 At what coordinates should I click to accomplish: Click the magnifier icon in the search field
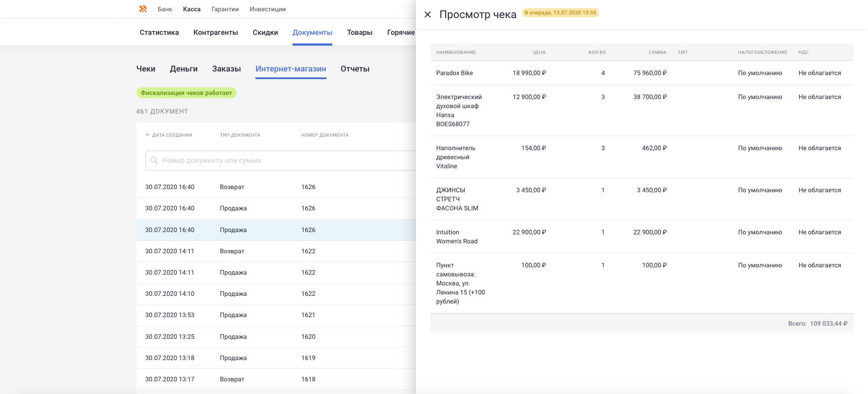click(154, 161)
